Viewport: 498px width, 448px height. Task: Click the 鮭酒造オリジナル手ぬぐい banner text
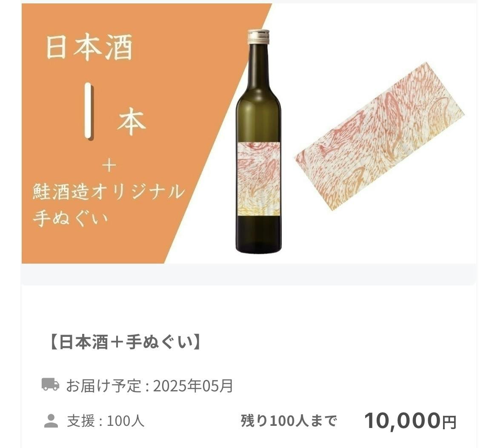108,204
